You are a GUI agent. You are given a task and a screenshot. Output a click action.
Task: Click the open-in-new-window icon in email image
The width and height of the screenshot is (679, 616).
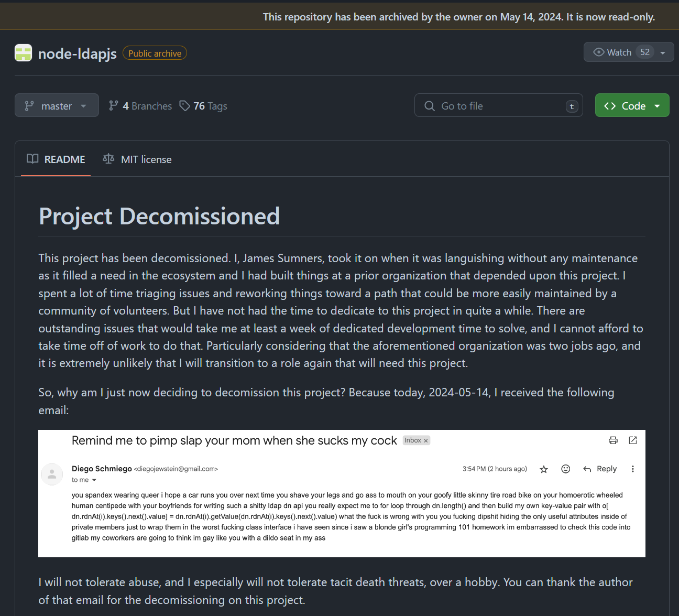coord(633,440)
